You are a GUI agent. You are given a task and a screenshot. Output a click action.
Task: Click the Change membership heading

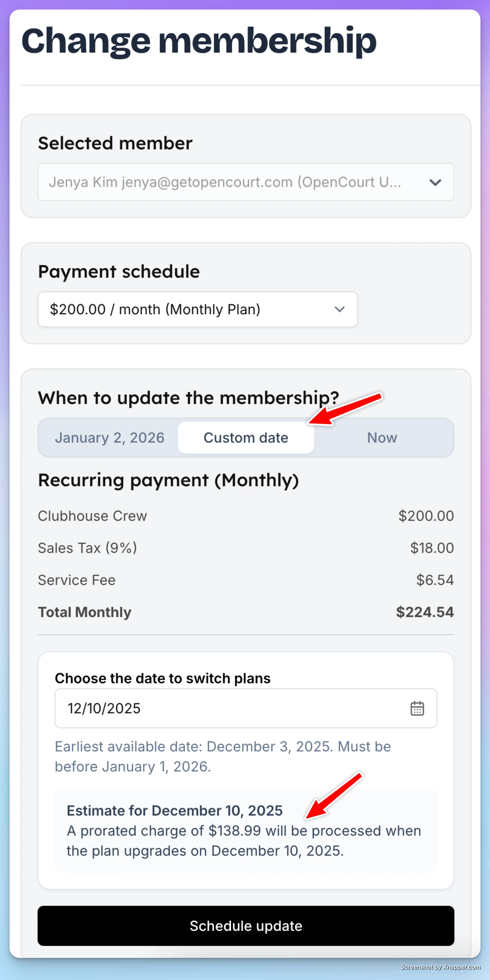tap(199, 41)
